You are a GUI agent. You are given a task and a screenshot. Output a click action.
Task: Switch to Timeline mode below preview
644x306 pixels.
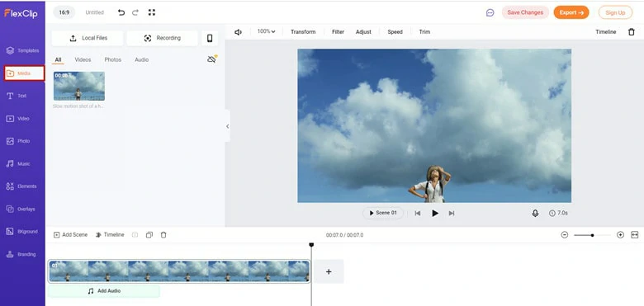pyautogui.click(x=110, y=235)
